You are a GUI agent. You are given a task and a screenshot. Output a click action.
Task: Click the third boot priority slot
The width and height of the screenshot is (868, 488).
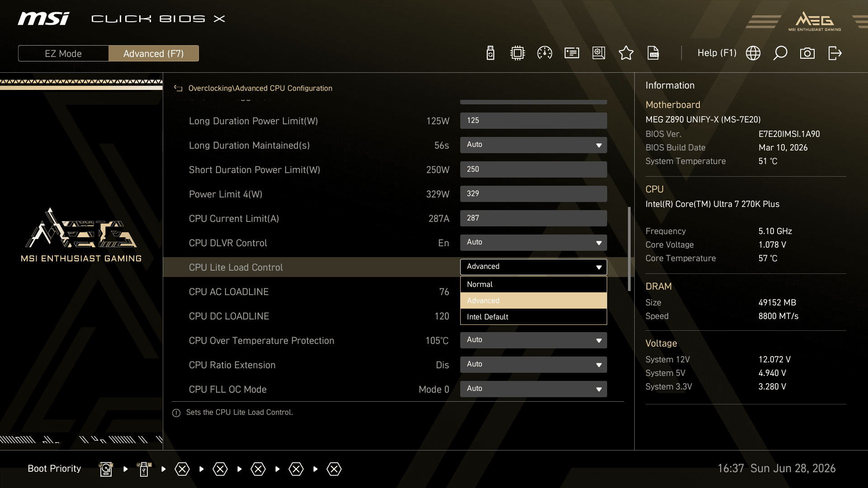pyautogui.click(x=182, y=469)
